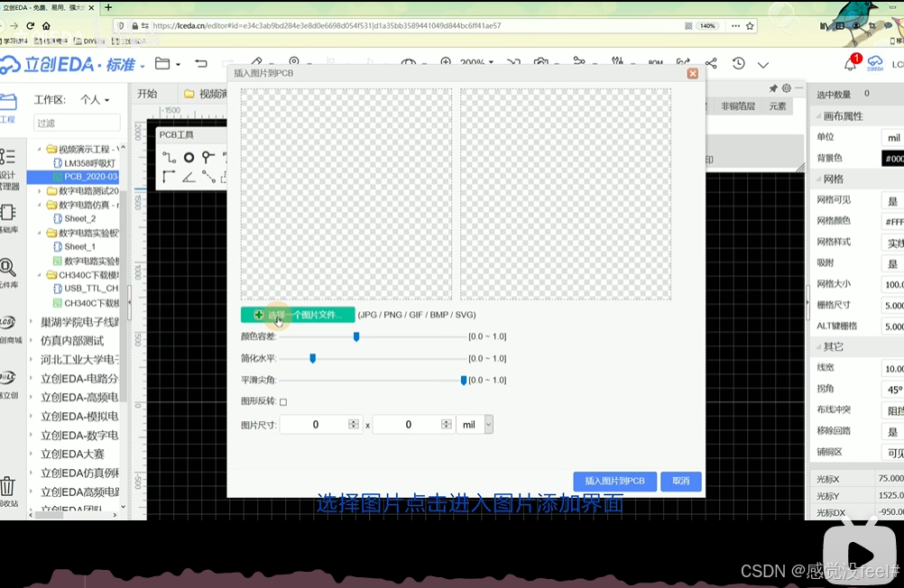Open LM358呼吸灯 schematic in the tree
This screenshot has width=904, height=588.
click(x=84, y=163)
